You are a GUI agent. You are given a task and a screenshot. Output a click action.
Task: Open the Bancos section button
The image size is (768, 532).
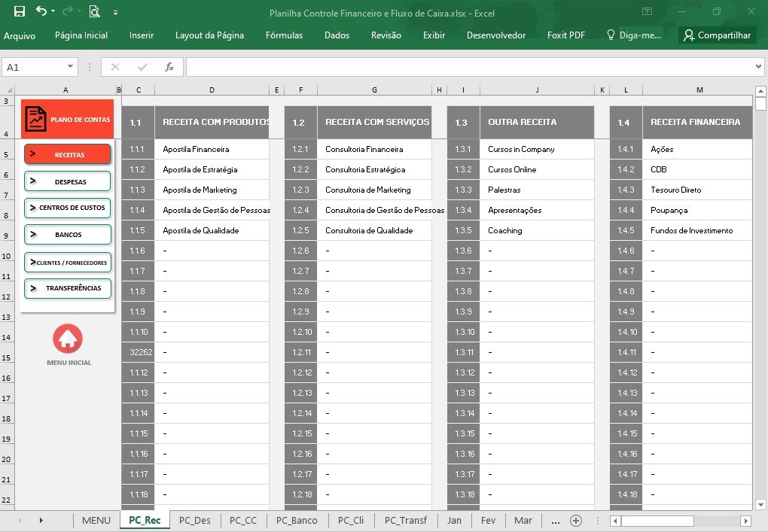coord(68,235)
